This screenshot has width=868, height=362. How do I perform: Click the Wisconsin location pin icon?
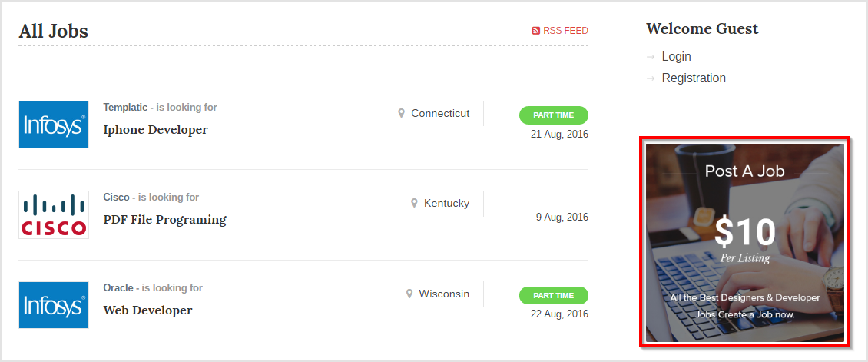tap(409, 294)
